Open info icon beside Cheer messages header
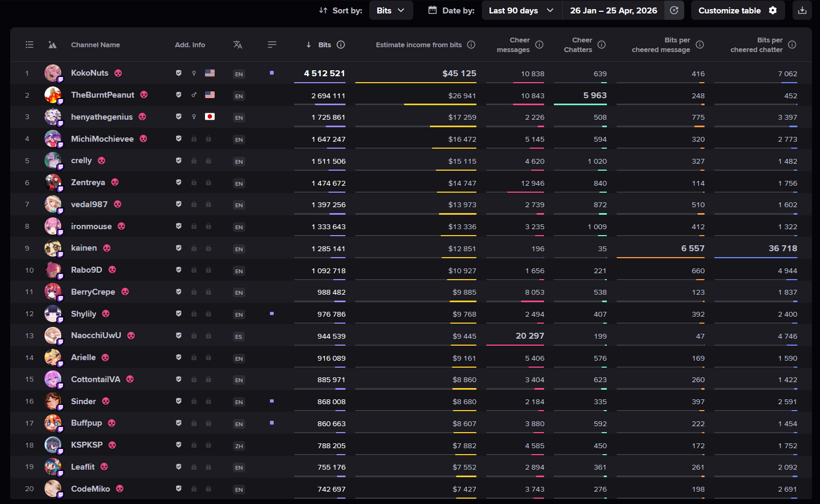The height and width of the screenshot is (504, 820). (x=539, y=45)
